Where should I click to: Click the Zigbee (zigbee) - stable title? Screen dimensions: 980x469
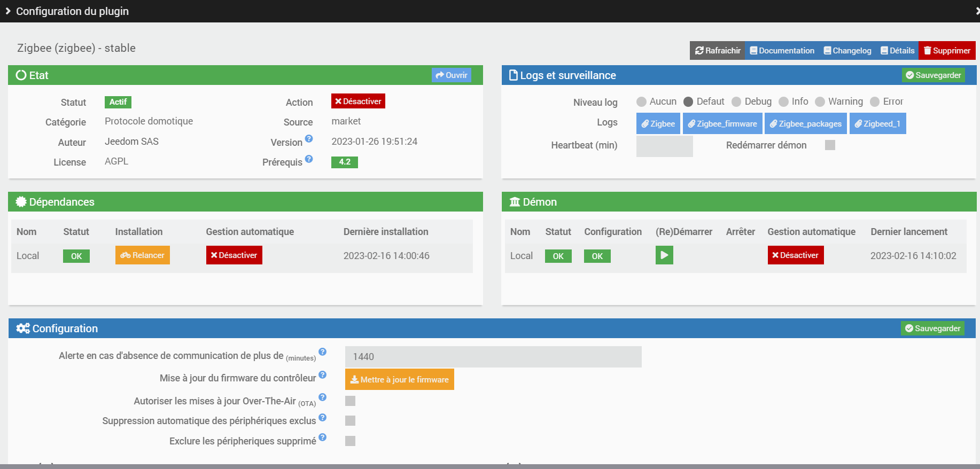[76, 48]
